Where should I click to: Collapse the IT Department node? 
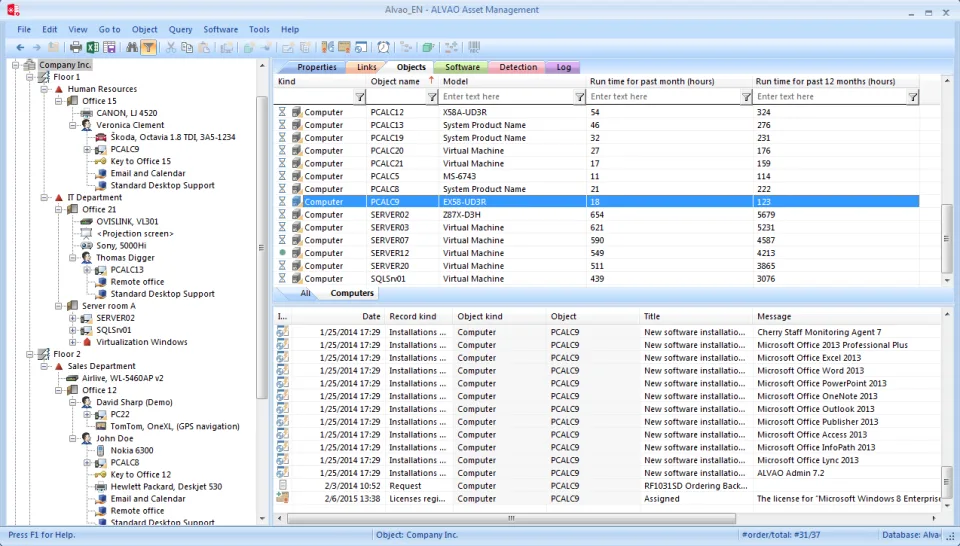pos(44,198)
